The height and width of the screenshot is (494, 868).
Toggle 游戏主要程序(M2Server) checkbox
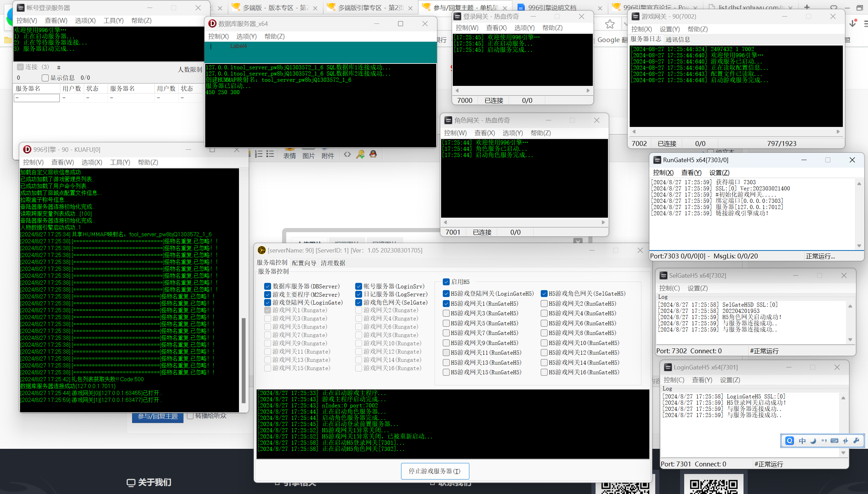(x=268, y=295)
